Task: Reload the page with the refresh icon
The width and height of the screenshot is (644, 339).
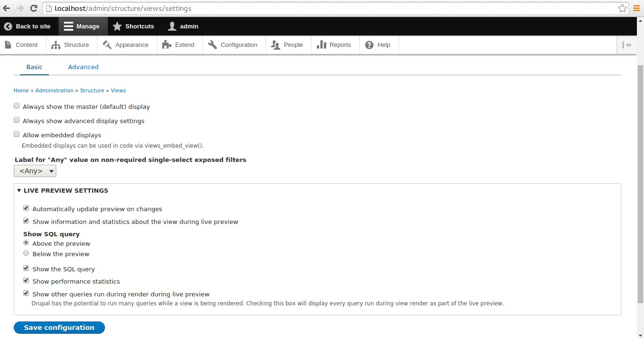Action: [34, 8]
